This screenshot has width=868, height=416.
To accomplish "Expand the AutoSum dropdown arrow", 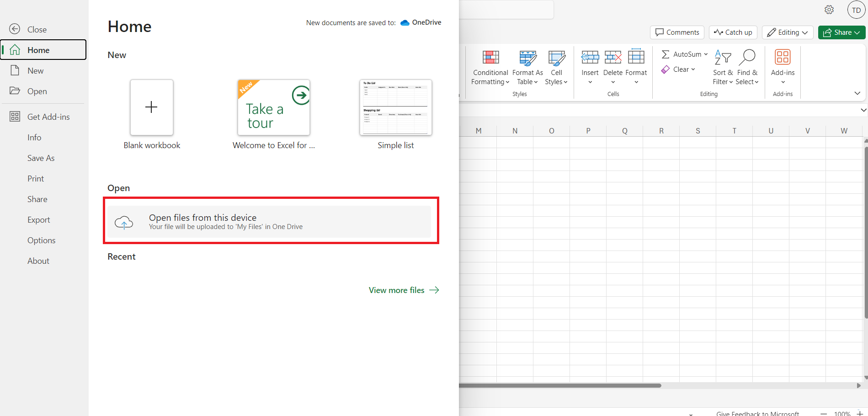I will [x=706, y=54].
